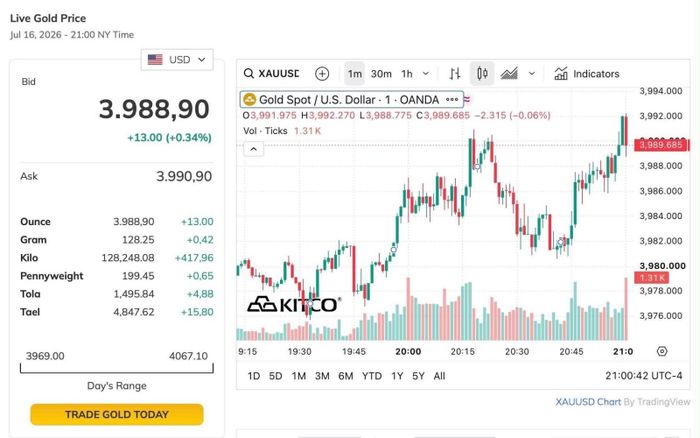Open the USD currency dropdown
Viewport: 700px width, 438px height.
coord(177,60)
